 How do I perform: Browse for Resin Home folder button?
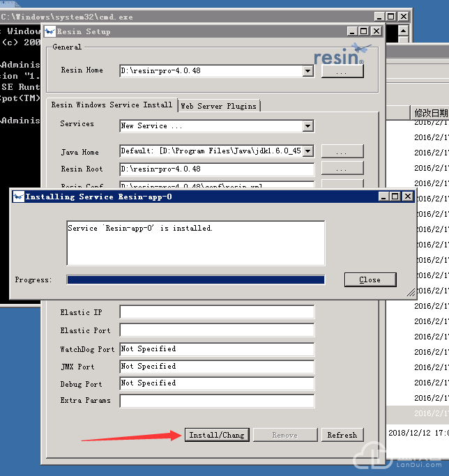click(342, 72)
